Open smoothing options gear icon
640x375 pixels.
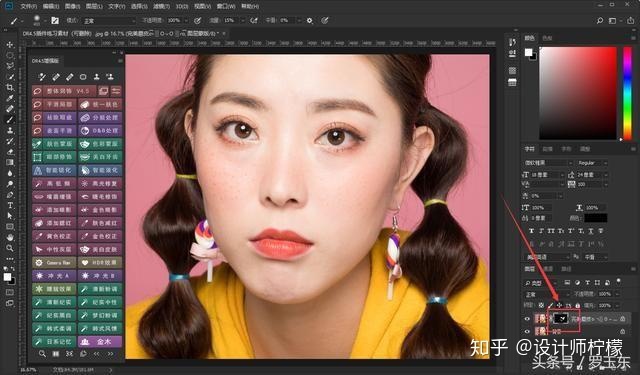click(310, 20)
